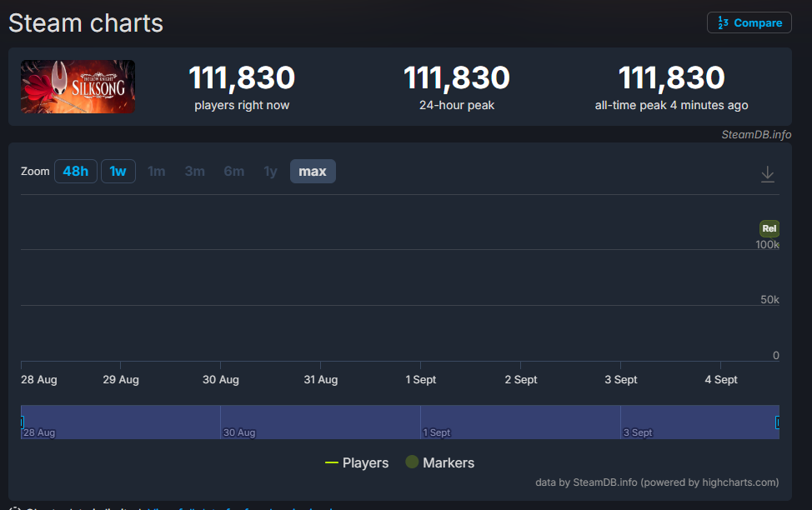Click the 100k y-axis label

pyautogui.click(x=767, y=244)
